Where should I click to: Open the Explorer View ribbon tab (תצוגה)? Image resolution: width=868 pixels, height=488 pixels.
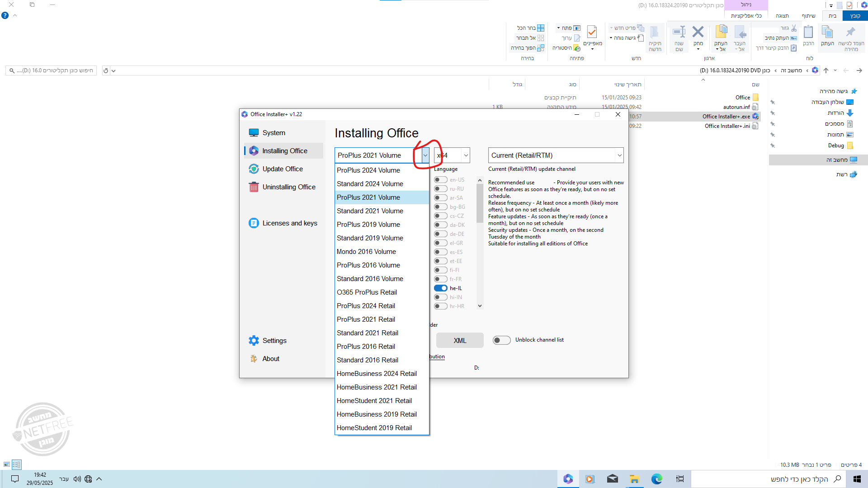pyautogui.click(x=782, y=16)
